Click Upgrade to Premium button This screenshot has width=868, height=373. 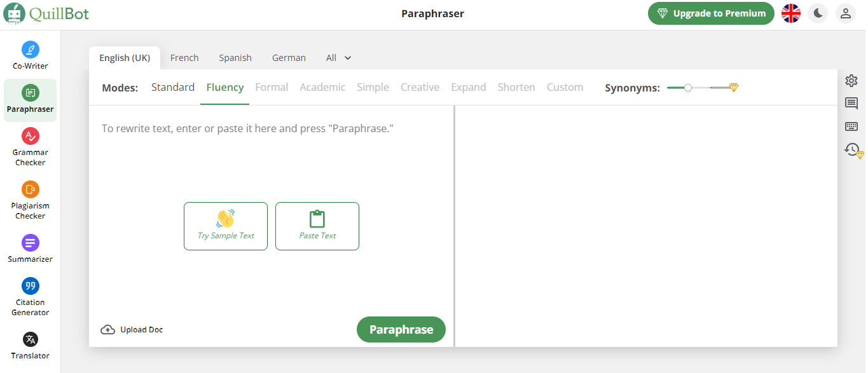(711, 13)
